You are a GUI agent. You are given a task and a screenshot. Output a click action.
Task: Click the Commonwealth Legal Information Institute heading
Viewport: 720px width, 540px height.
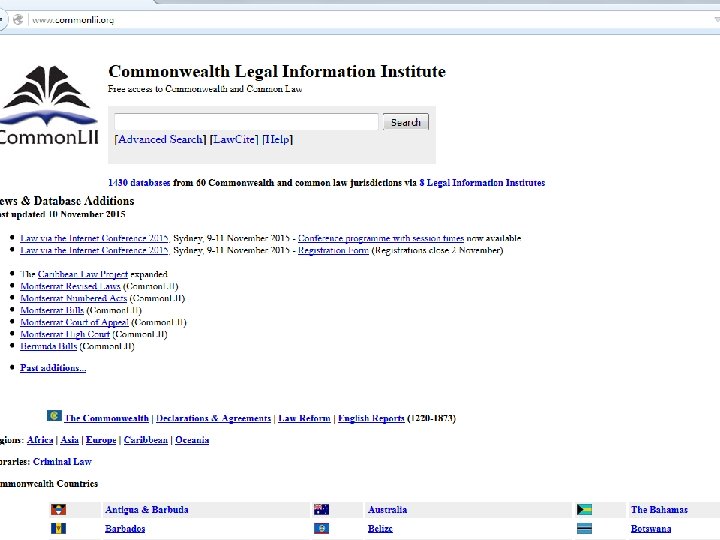point(277,71)
